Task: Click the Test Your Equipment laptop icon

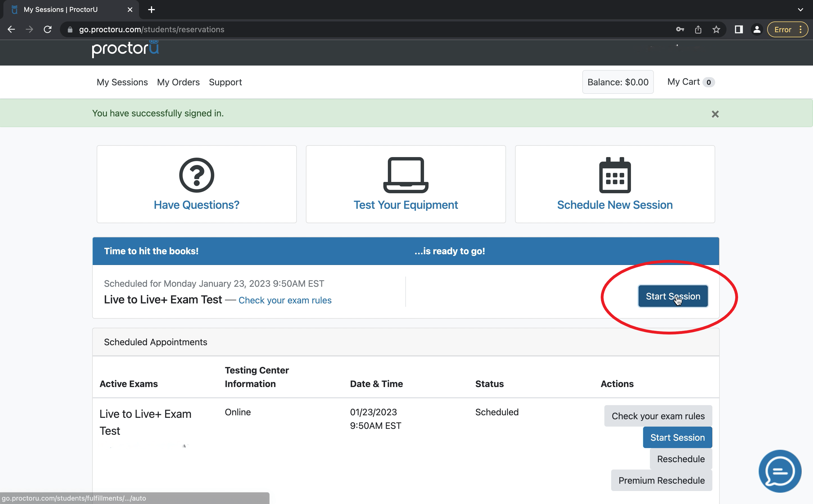Action: (x=405, y=175)
